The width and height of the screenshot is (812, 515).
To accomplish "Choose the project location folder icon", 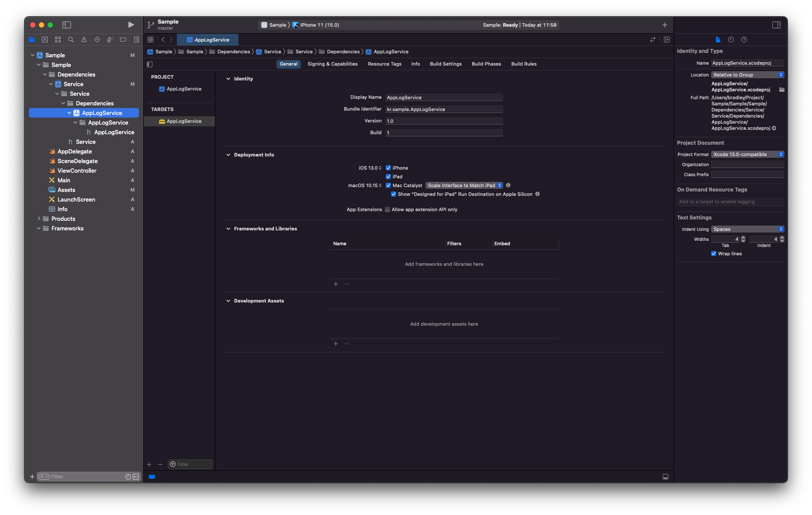I will tap(781, 90).
